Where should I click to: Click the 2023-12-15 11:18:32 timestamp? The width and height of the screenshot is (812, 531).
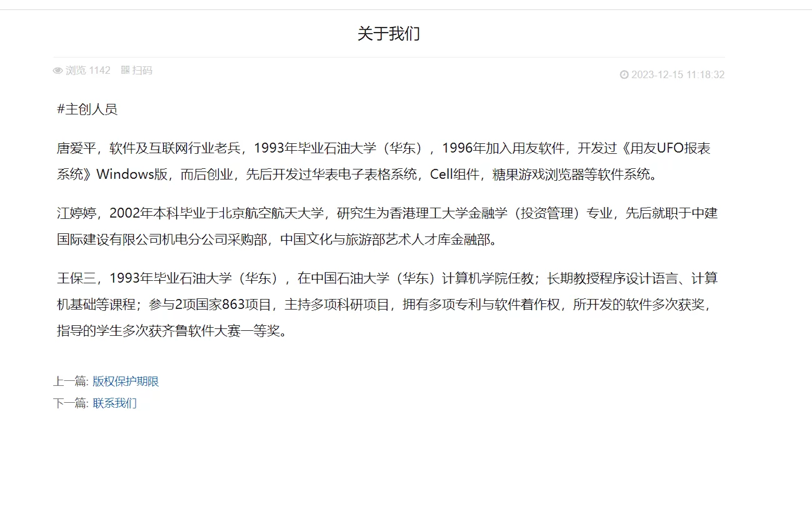click(678, 75)
